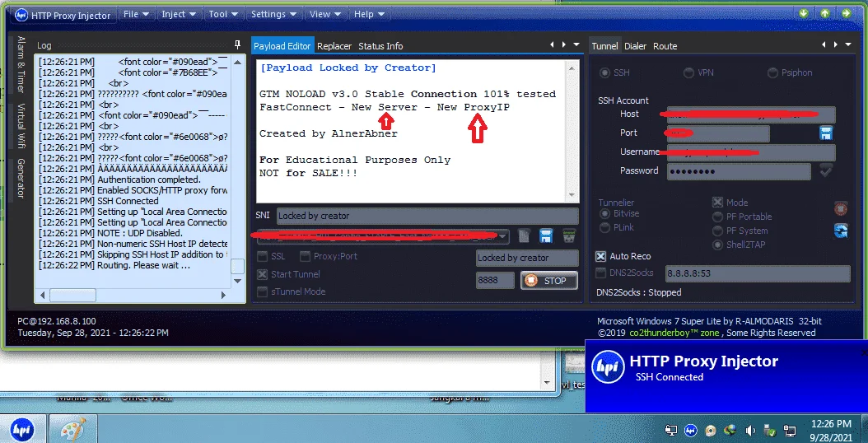
Task: Open the Paint palette icon on the taskbar
Action: (72, 430)
